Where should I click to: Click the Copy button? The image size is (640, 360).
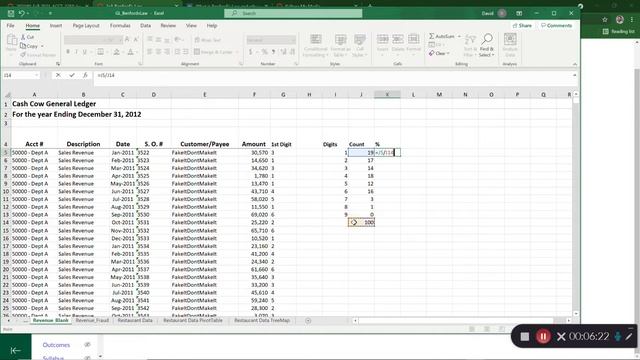click(29, 46)
